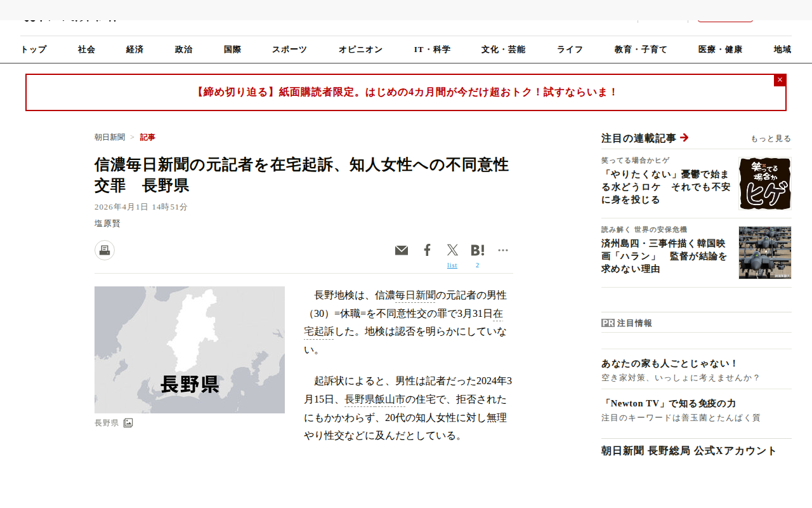812x508 pixels.
Task: Close the red promotional banner
Action: (x=780, y=80)
